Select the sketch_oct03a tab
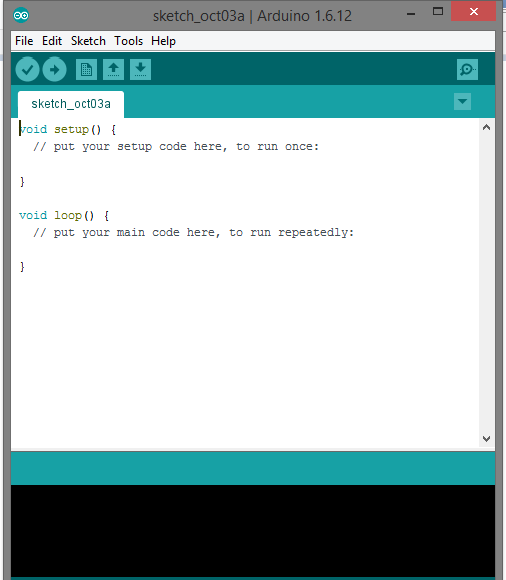The image size is (506, 580). coord(71,104)
